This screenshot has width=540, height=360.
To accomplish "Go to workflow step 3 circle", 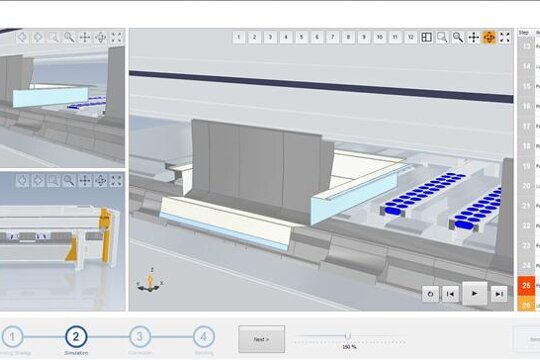I will pos(140,337).
